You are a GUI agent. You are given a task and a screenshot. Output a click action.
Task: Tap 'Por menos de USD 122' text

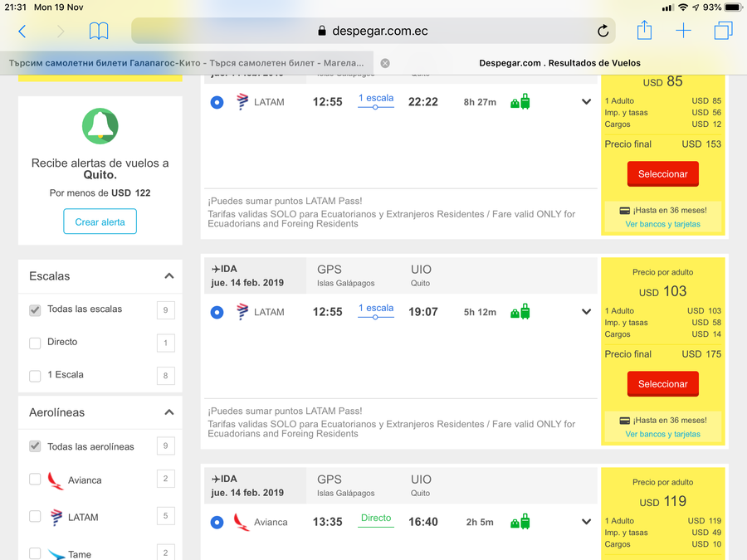[100, 192]
